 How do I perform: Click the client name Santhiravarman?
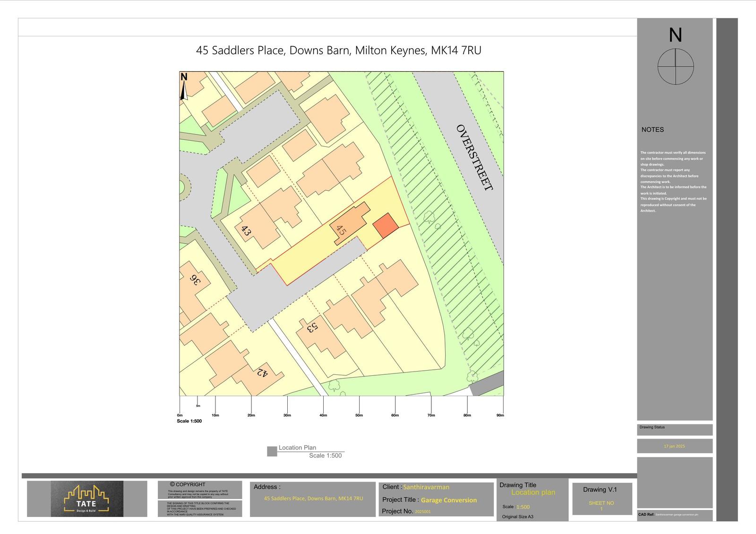point(426,487)
